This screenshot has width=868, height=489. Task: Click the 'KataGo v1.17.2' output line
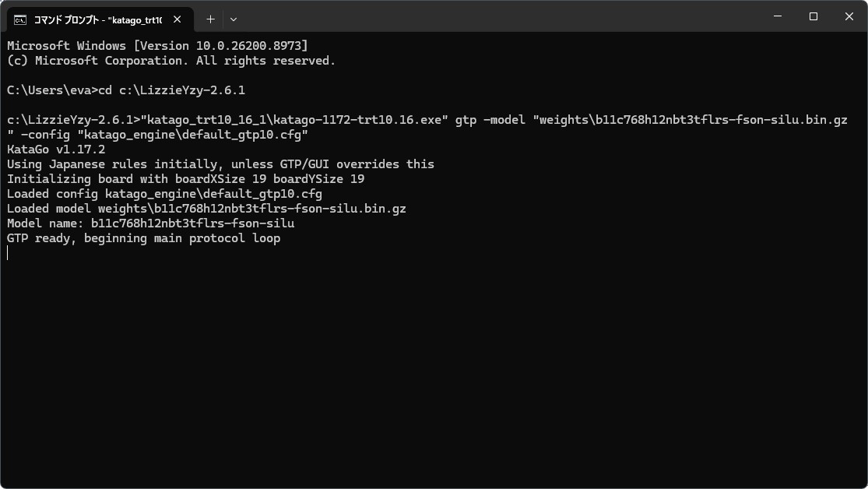pos(56,150)
